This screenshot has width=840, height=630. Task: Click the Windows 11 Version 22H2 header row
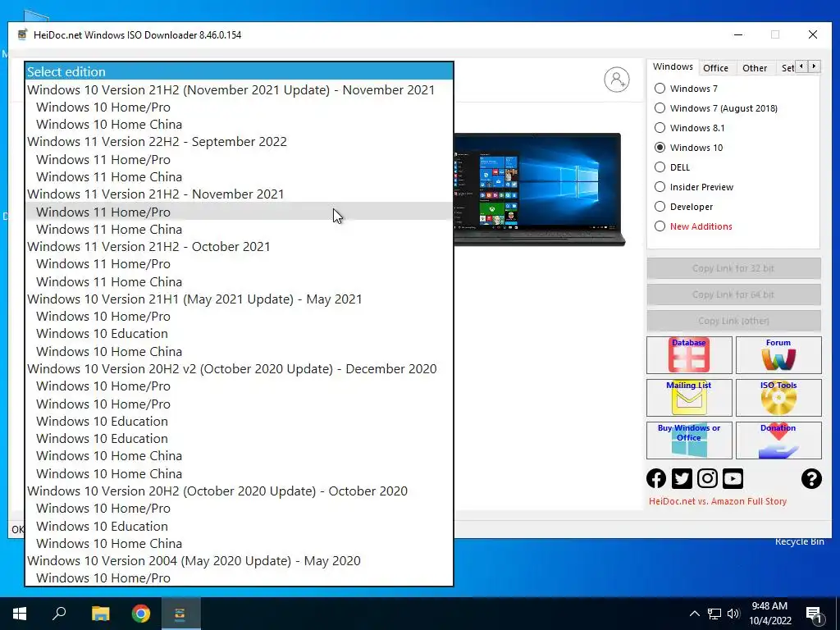pos(239,142)
